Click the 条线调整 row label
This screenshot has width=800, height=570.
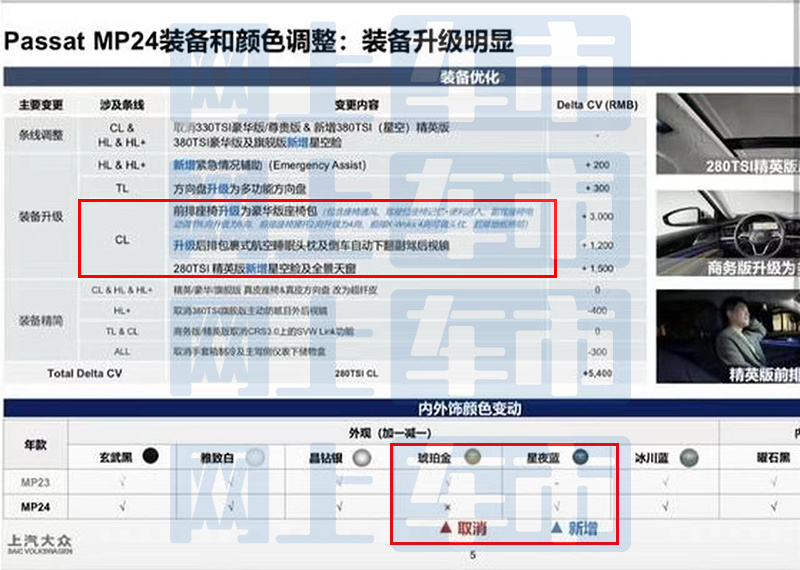tap(41, 135)
